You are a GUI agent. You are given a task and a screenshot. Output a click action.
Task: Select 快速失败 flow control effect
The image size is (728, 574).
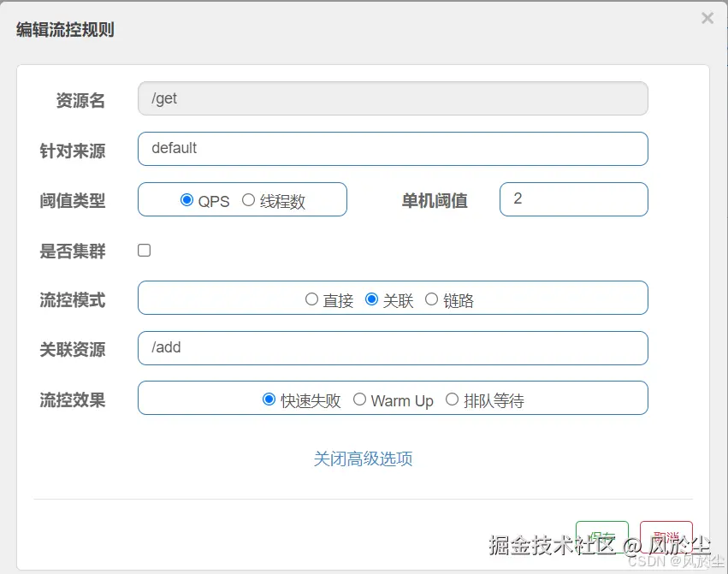tap(269, 399)
